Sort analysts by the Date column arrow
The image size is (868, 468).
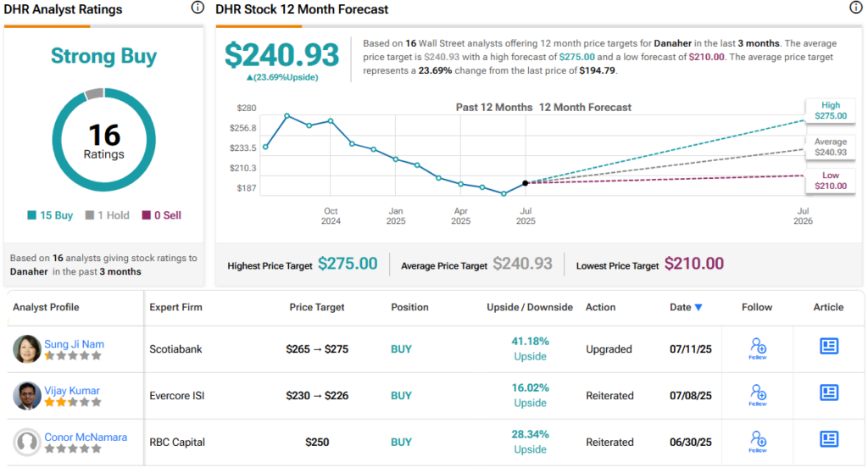pyautogui.click(x=698, y=308)
